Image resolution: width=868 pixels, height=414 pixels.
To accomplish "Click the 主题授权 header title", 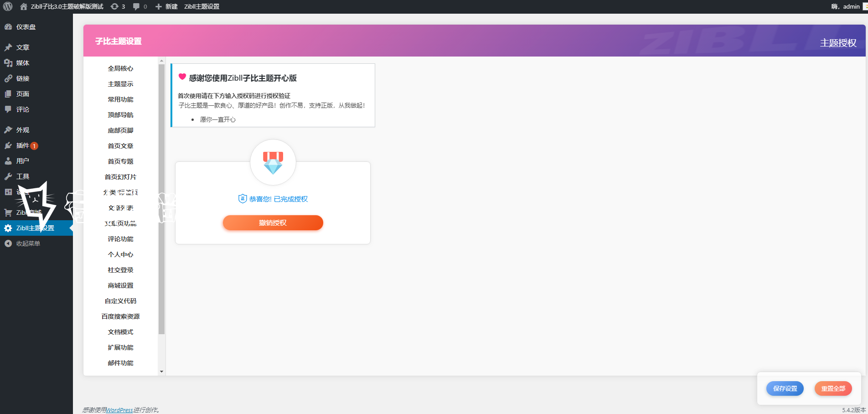I will (x=838, y=43).
